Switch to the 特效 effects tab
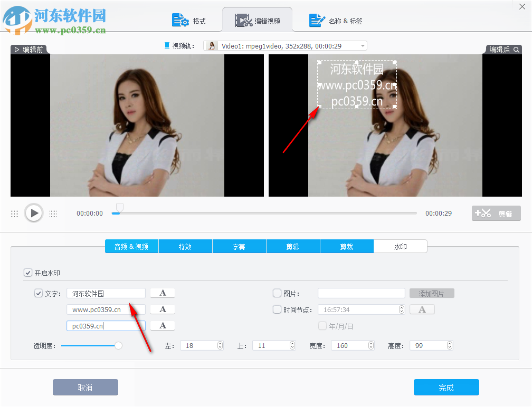This screenshot has width=532, height=407. (x=185, y=246)
